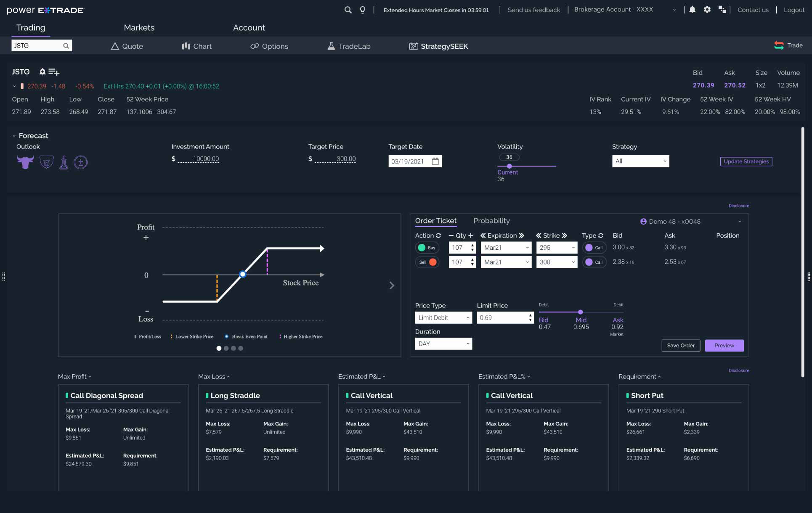Switch the first order ticket leg to Sell
This screenshot has width=812, height=513.
(x=427, y=248)
